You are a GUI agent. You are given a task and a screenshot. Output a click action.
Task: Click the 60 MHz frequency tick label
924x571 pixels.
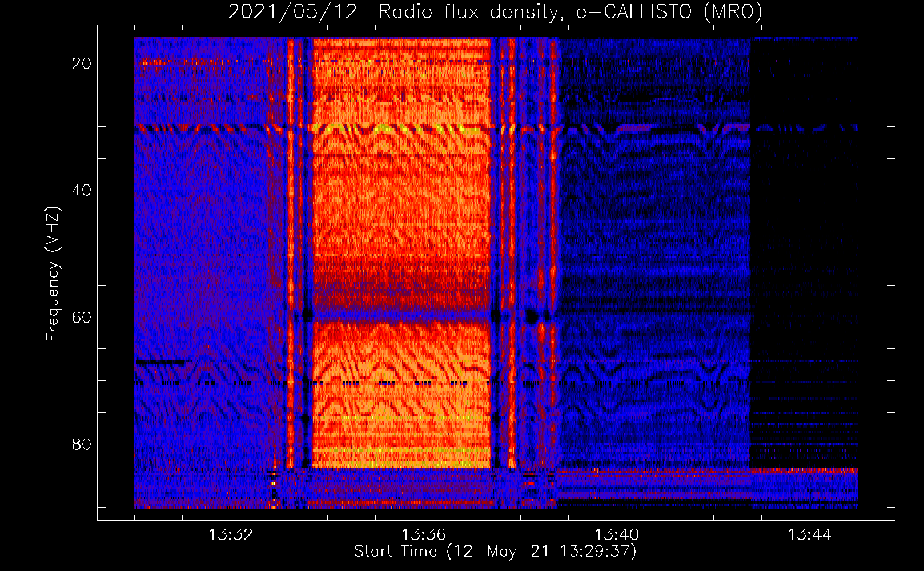click(82, 317)
